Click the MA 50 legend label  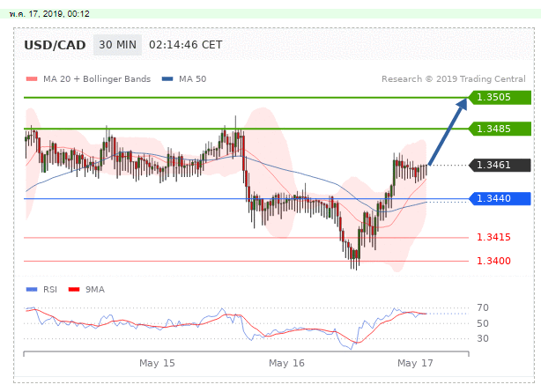[193, 79]
